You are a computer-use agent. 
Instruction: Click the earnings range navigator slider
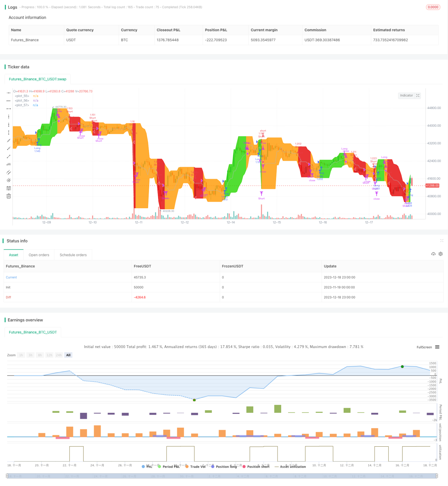click(222, 476)
